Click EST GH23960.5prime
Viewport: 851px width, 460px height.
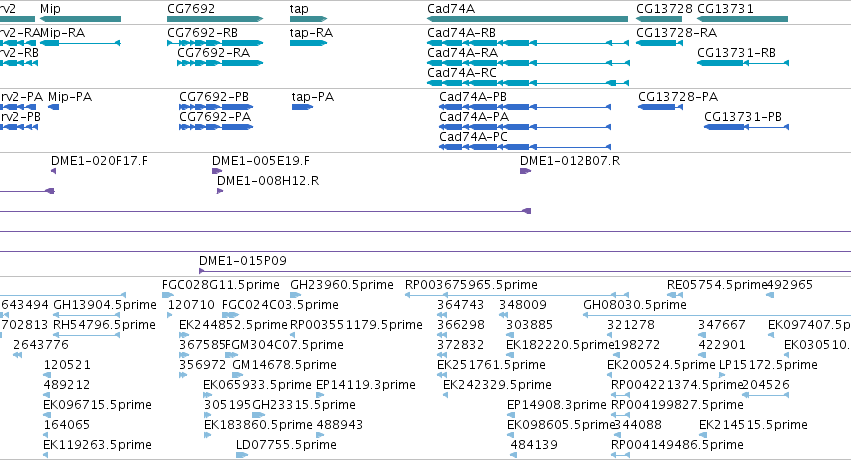click(296, 295)
